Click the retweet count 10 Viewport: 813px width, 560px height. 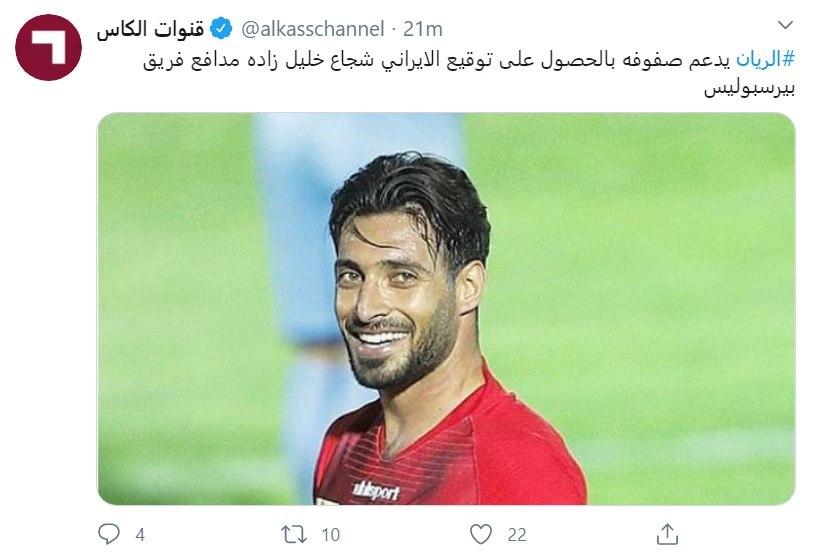(x=330, y=535)
